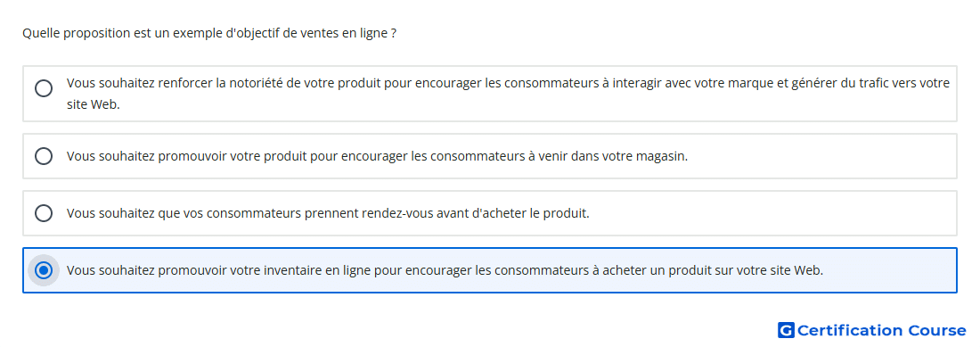
Task: Click the blue G logo icon
Action: [x=787, y=330]
